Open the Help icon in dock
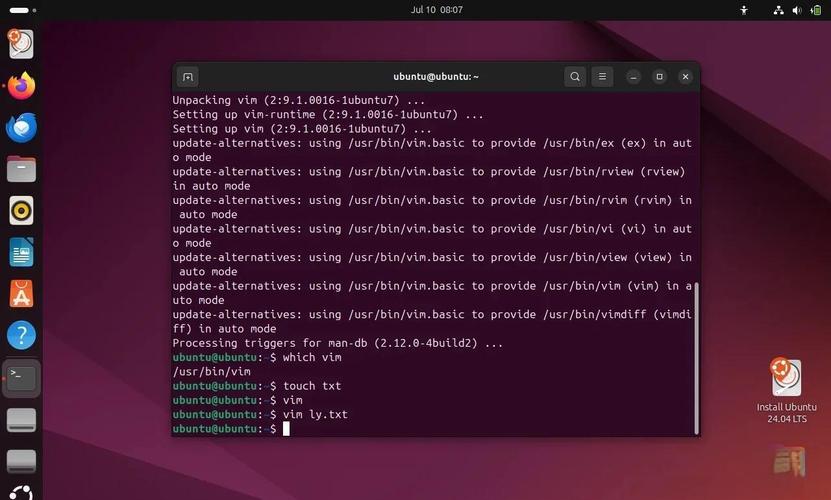The image size is (831, 500). tap(21, 335)
